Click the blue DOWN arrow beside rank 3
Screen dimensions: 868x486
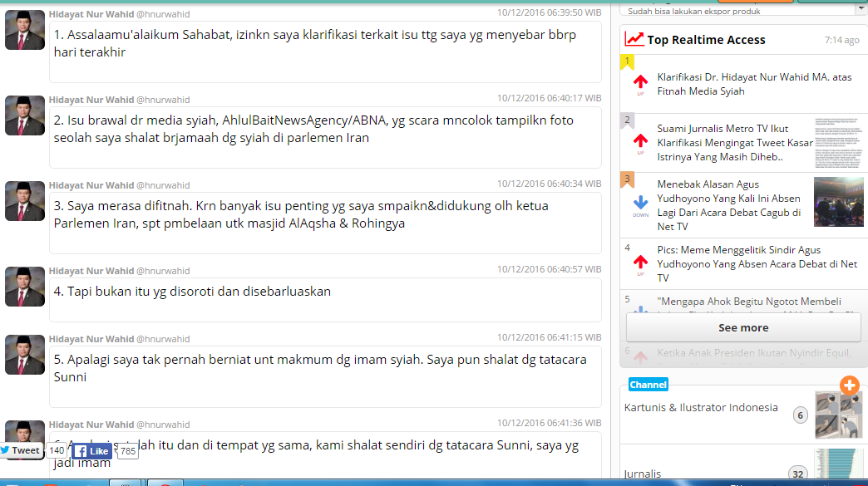[x=640, y=204]
